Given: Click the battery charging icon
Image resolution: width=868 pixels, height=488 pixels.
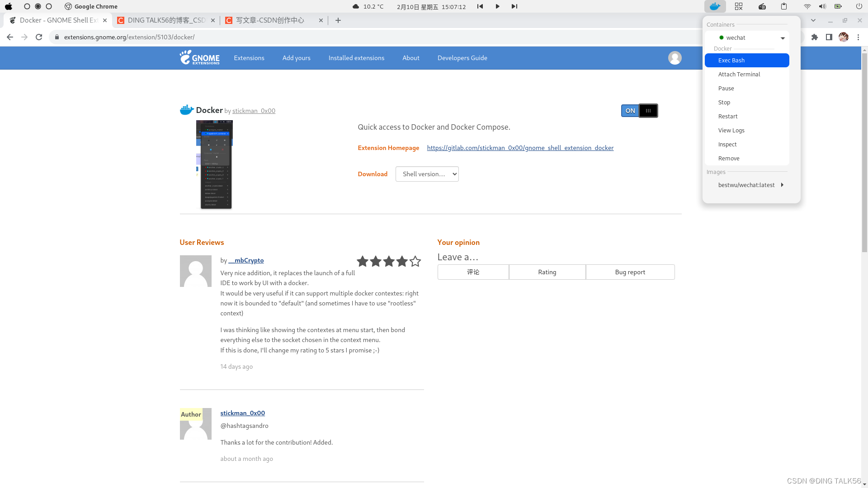Looking at the screenshot, I should point(838,6).
